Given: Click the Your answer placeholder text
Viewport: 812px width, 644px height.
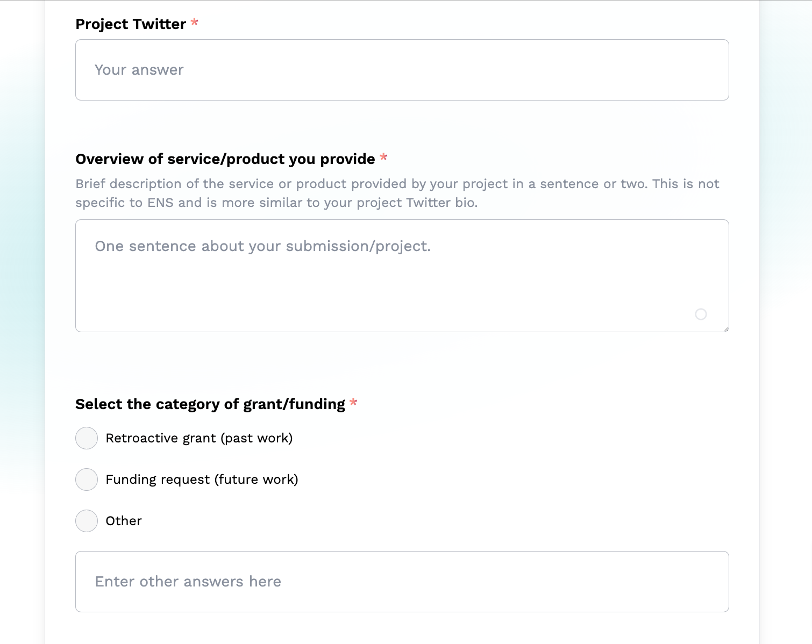Looking at the screenshot, I should click(139, 70).
